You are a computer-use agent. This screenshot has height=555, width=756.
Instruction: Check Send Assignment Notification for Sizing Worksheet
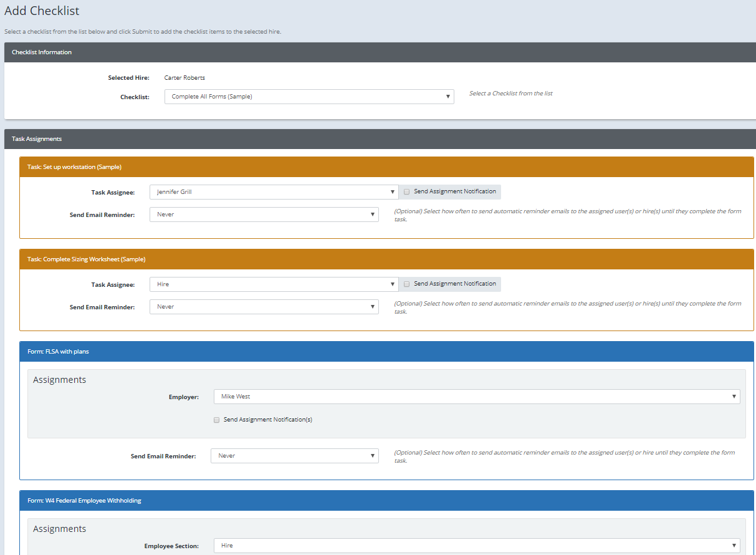point(406,284)
